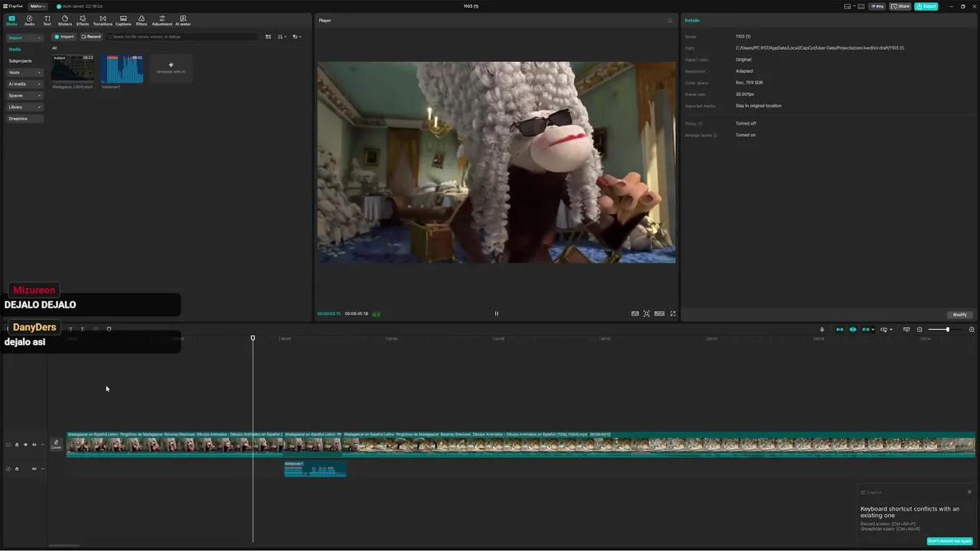Open the Audio tab

coord(29,21)
